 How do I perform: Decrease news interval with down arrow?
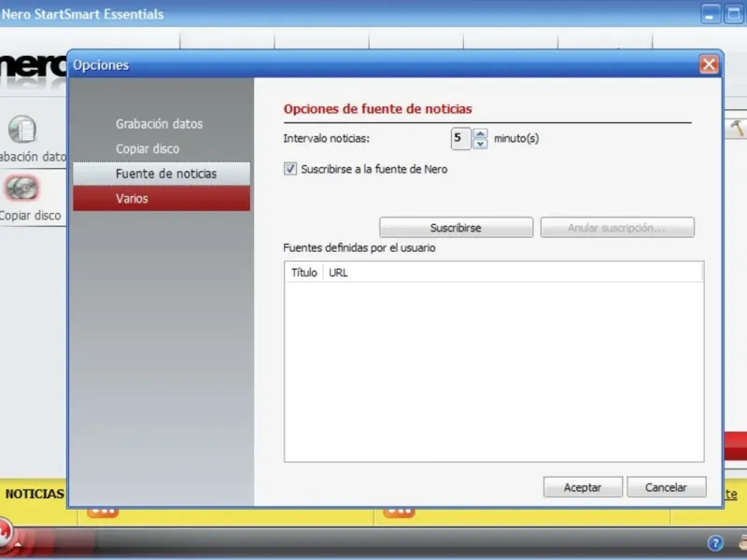(480, 144)
